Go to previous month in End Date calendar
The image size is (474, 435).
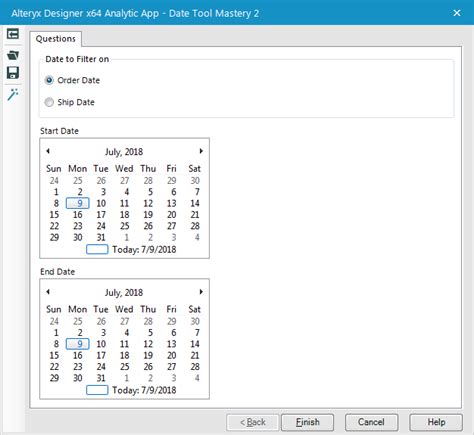coord(48,292)
